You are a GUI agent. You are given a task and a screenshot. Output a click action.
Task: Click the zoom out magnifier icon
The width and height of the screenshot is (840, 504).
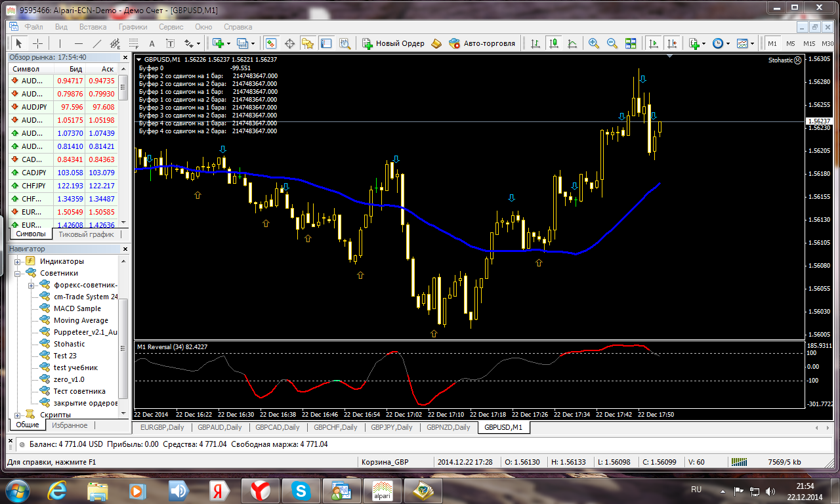pyautogui.click(x=612, y=43)
